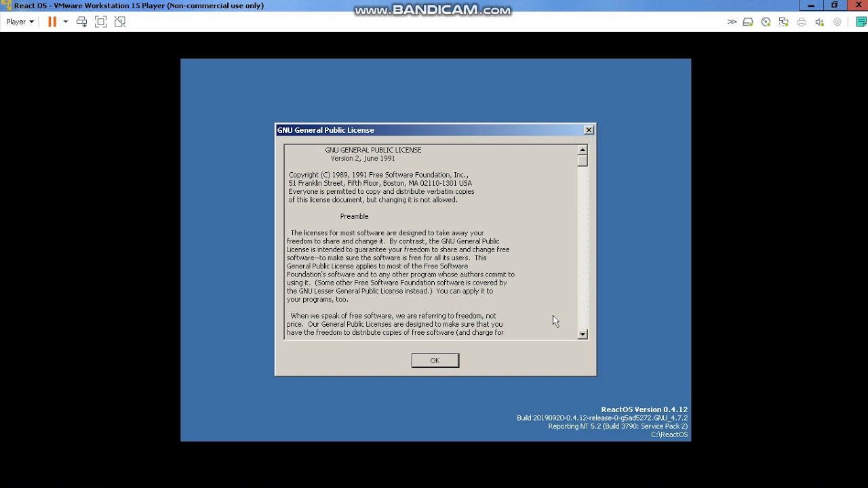Click the license scrollbar up arrow
868x488 pixels.
pos(583,150)
